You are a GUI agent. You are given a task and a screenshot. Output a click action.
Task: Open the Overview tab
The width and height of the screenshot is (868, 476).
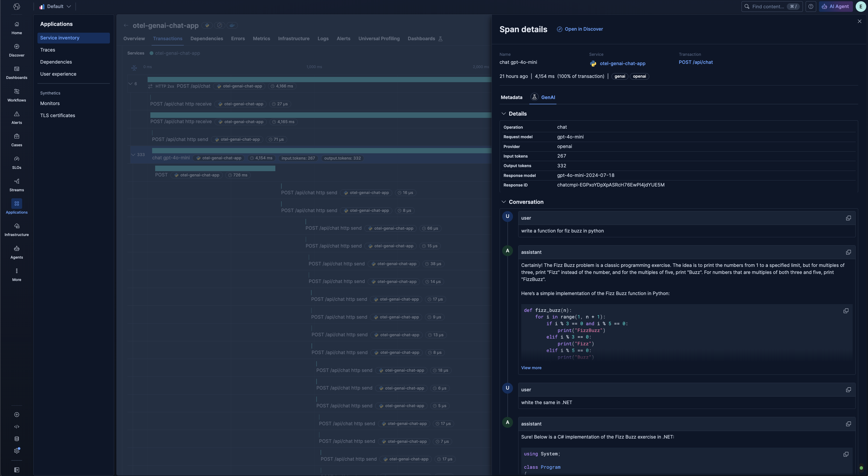tap(134, 39)
